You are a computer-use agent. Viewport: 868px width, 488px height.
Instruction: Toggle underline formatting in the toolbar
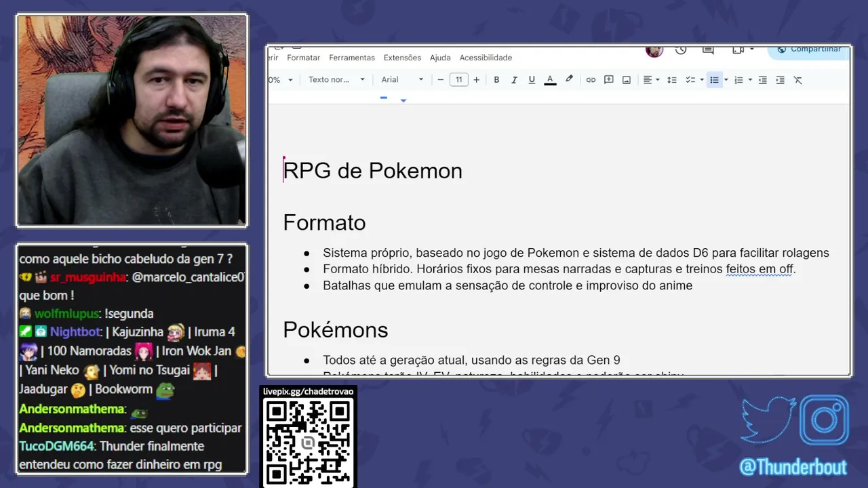click(532, 80)
